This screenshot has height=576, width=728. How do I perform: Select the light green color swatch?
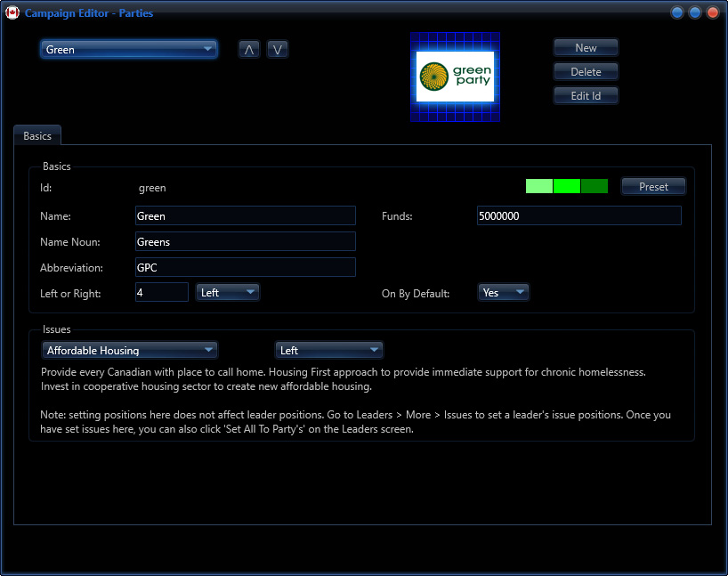(x=539, y=186)
